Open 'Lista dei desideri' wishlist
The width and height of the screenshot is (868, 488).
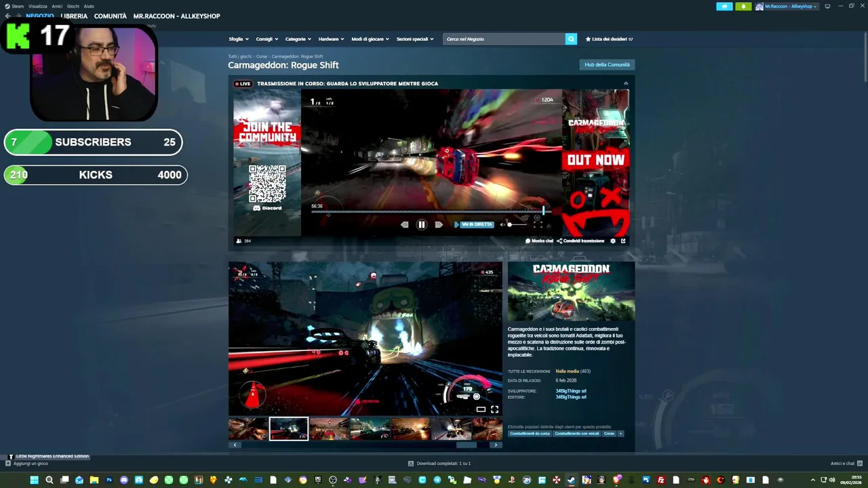tap(609, 39)
